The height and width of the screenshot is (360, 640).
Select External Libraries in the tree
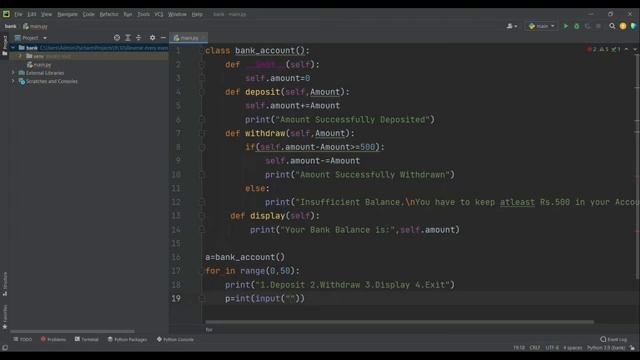(41, 73)
